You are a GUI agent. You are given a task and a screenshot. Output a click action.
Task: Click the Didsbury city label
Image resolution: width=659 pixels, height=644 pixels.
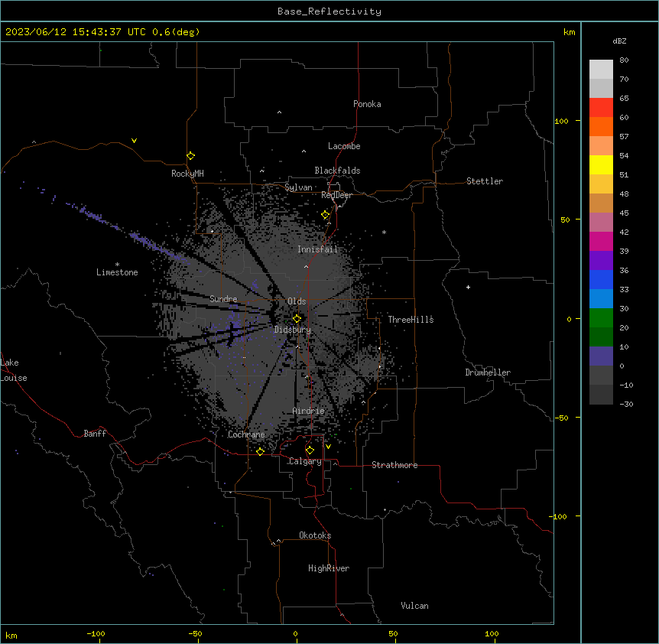pos(293,330)
